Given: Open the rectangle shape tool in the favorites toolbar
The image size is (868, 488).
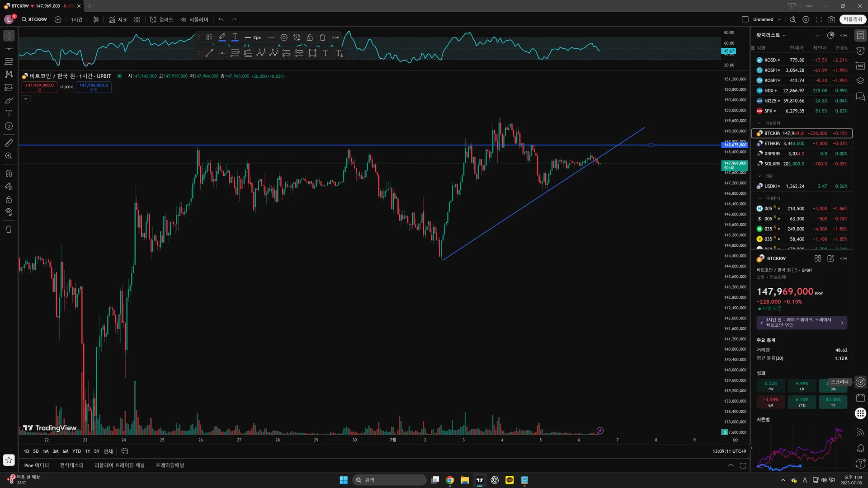Looking at the screenshot, I should pyautogui.click(x=312, y=53).
